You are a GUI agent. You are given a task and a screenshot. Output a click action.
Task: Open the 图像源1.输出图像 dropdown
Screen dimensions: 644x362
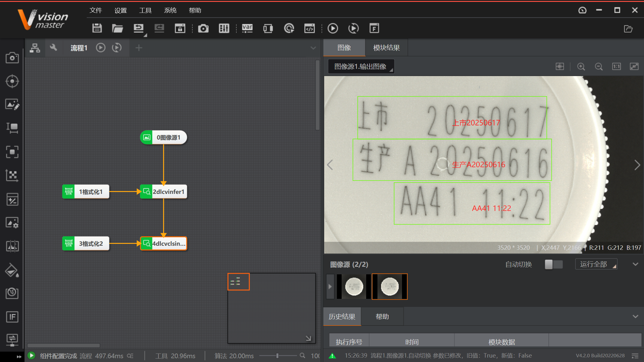(x=361, y=67)
